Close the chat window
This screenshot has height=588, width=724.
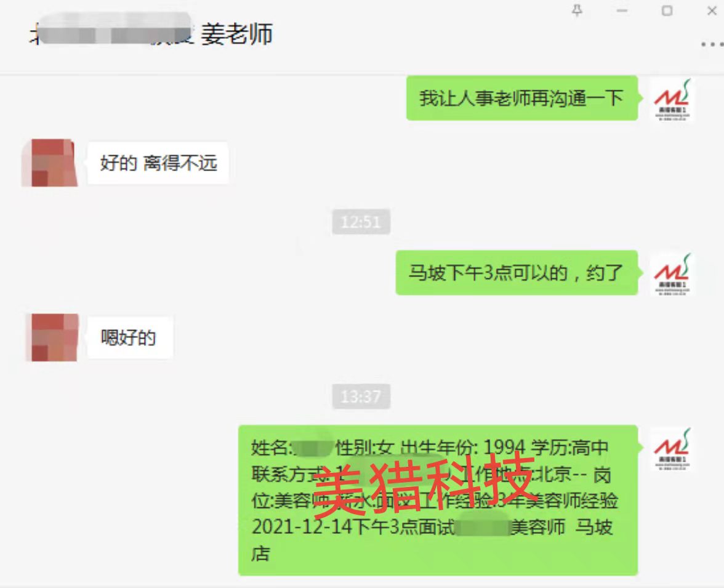pos(712,10)
